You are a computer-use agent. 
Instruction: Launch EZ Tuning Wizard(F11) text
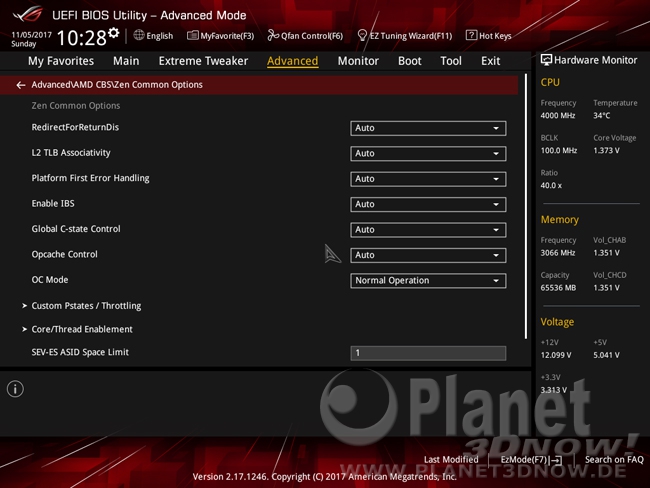pos(411,36)
